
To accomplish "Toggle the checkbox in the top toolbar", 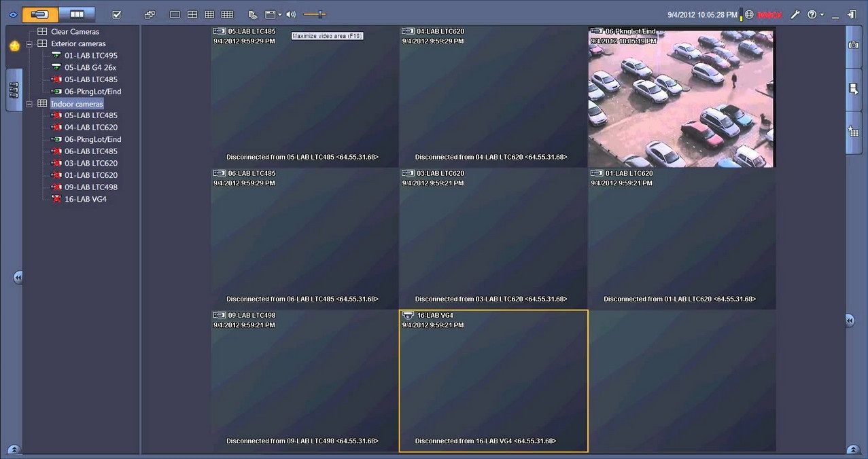I will 116,14.
